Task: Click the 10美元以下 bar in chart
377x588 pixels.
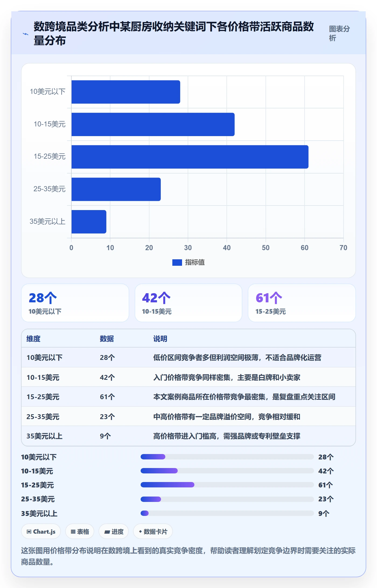Action: [x=126, y=92]
